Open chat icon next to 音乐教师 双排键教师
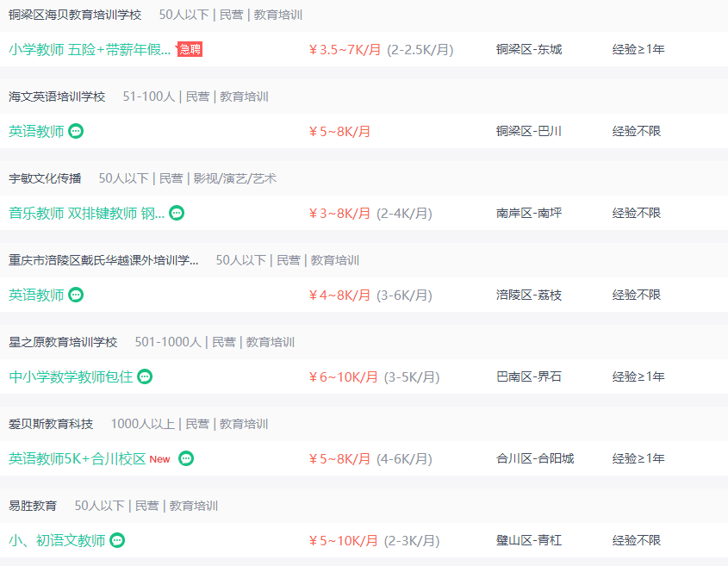 tap(177, 213)
